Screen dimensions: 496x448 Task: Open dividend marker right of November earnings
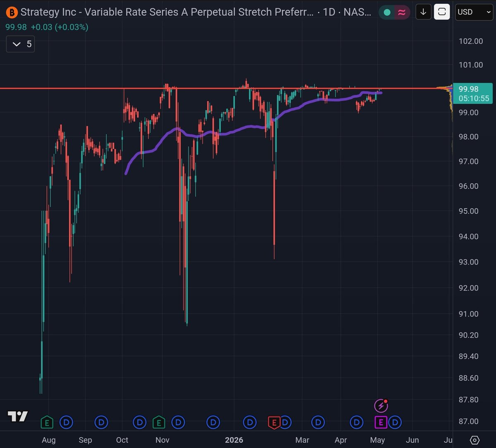(178, 422)
